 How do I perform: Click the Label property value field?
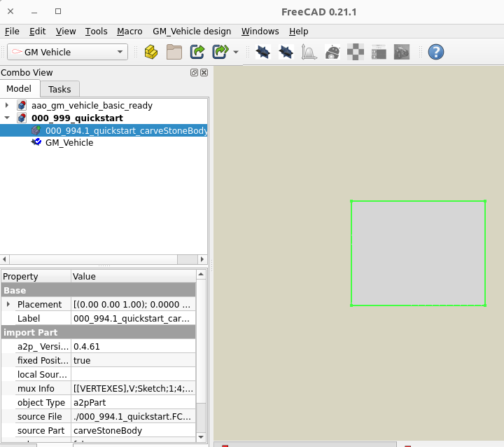click(x=133, y=318)
